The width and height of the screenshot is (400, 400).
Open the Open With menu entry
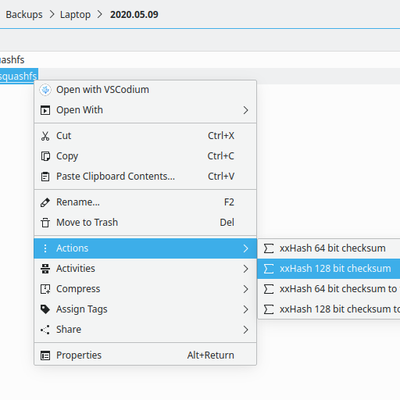[x=145, y=110]
